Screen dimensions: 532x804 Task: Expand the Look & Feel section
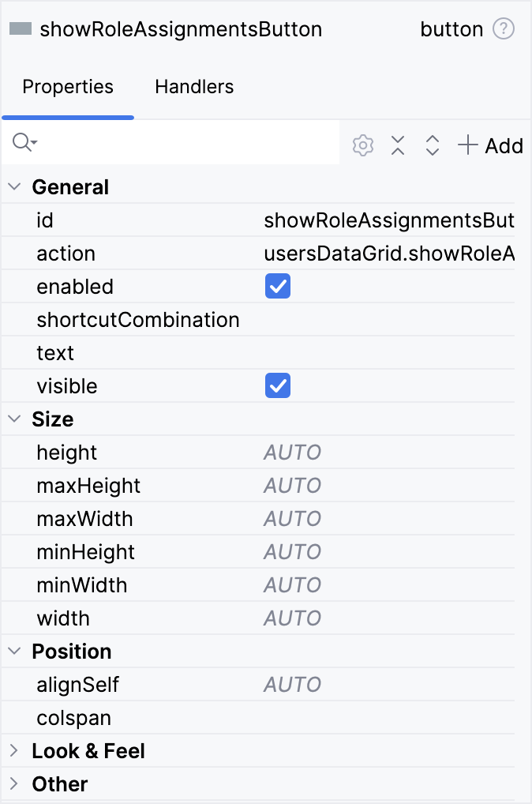[13, 751]
